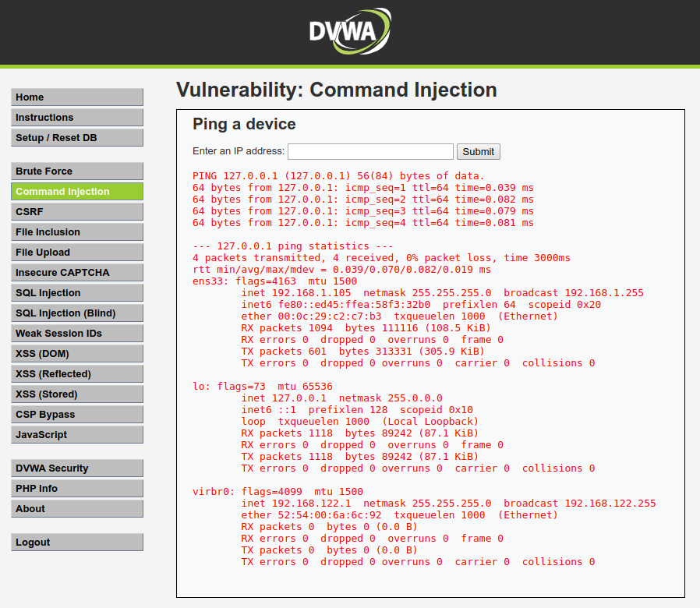Open Weak Session IDs page
This screenshot has height=608, width=700.
pyautogui.click(x=77, y=334)
